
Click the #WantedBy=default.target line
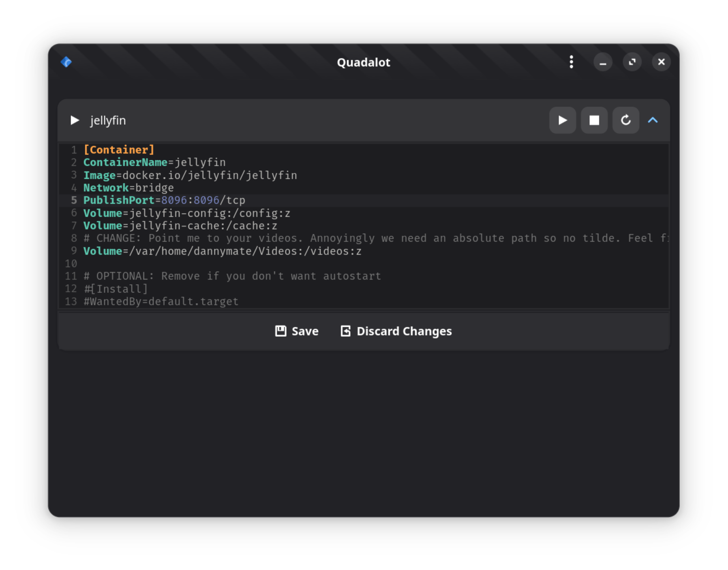coord(161,302)
